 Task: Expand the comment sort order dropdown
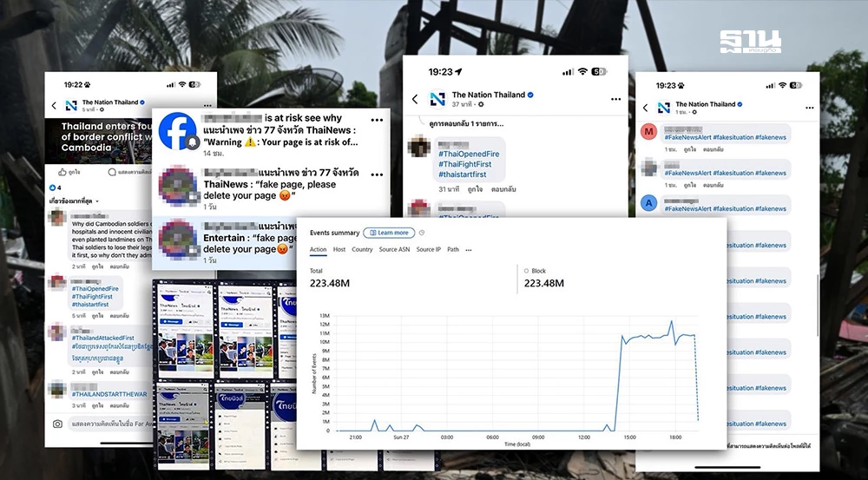74,201
